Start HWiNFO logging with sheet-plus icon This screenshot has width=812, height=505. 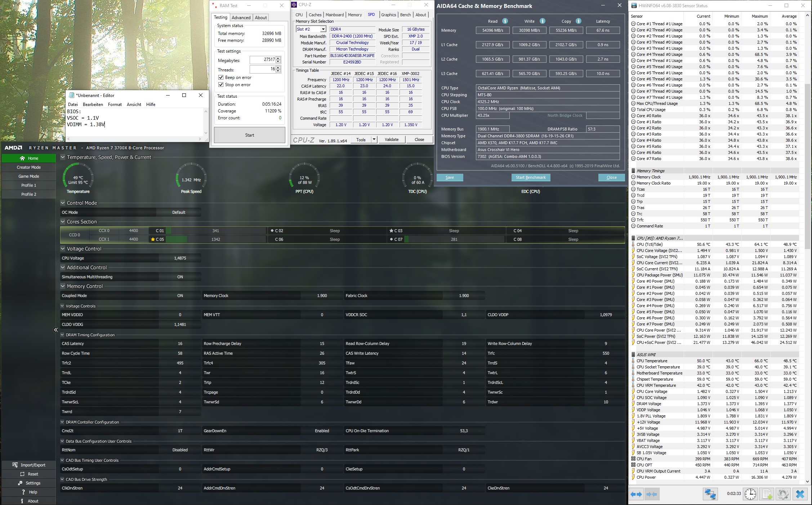tap(767, 494)
